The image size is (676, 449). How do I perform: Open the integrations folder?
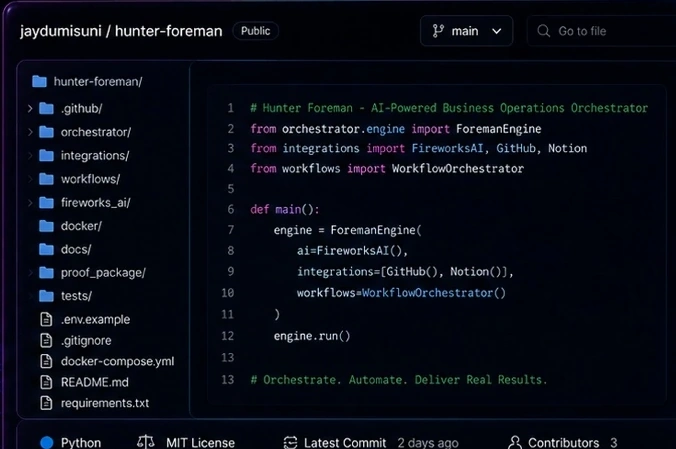click(95, 155)
